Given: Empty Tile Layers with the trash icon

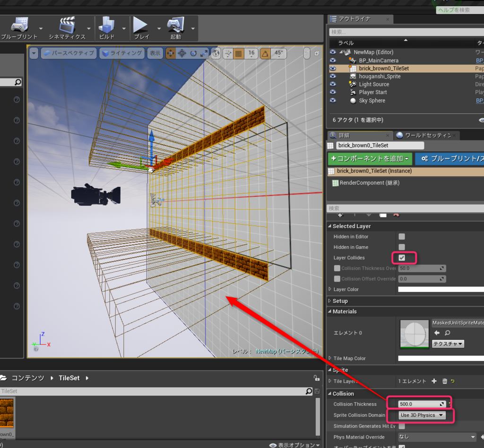Looking at the screenshot, I should pos(444,381).
